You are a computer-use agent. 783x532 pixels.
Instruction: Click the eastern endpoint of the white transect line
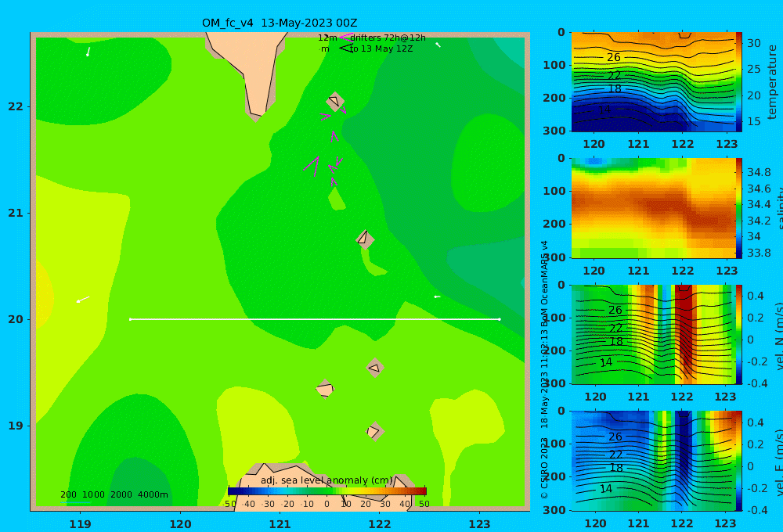(500, 319)
